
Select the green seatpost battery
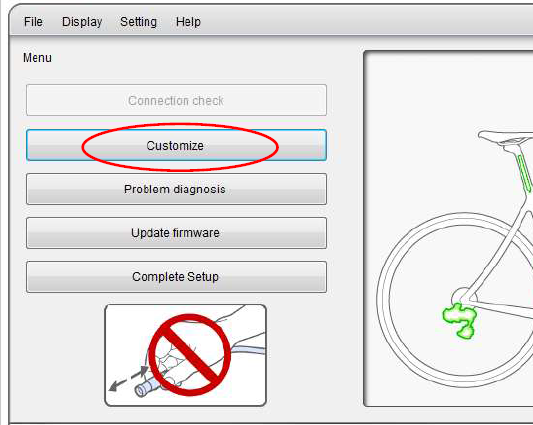[525, 173]
